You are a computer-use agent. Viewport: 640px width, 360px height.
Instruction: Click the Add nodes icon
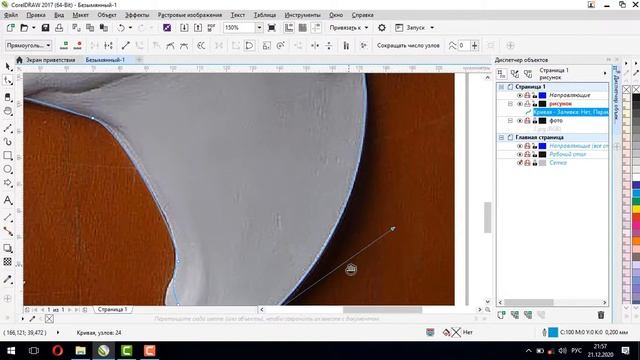pos(64,45)
